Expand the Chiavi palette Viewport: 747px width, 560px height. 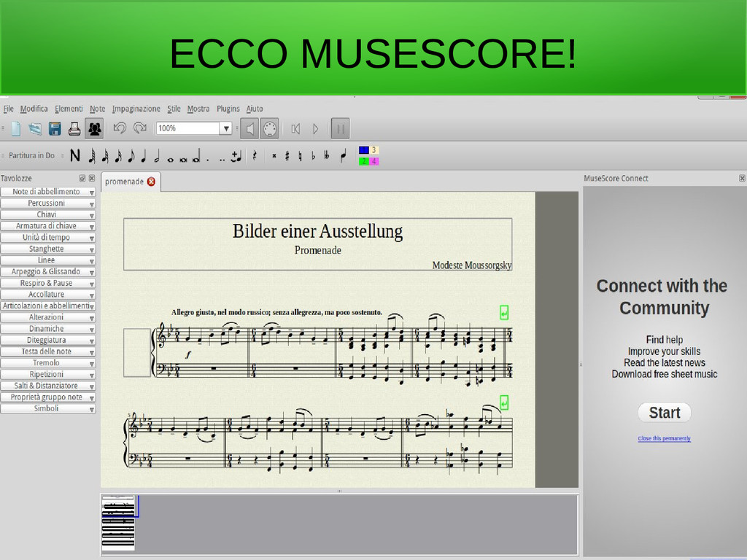point(47,214)
